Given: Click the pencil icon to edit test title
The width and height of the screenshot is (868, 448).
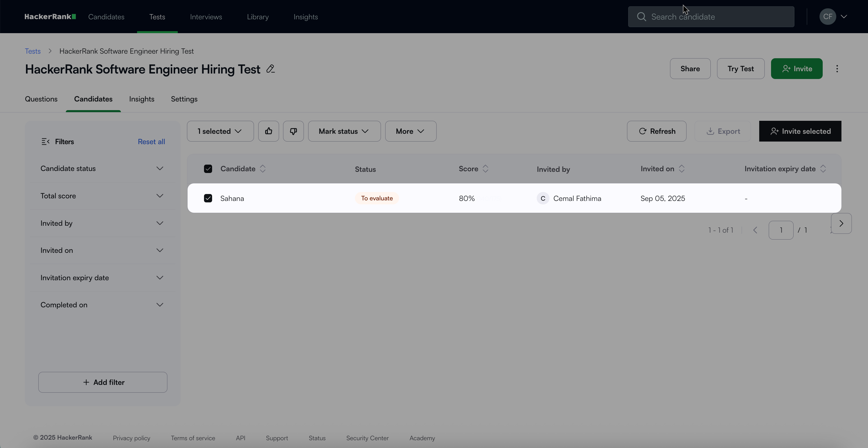Looking at the screenshot, I should (270, 69).
